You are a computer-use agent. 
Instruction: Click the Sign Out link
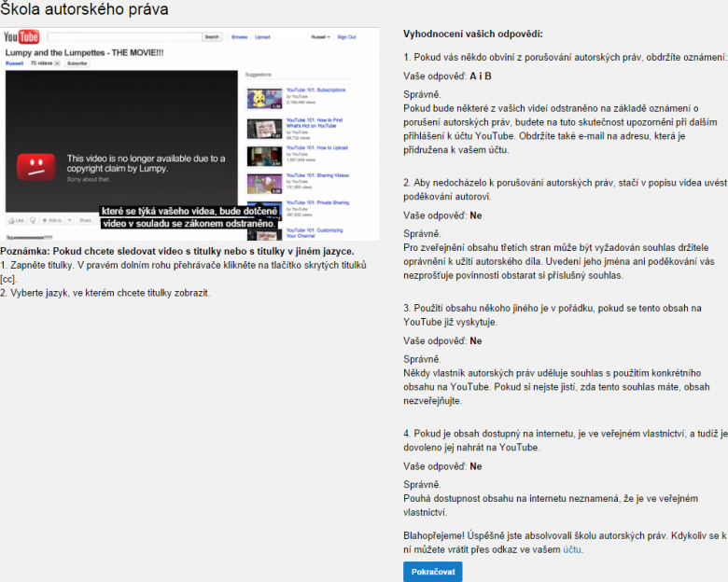346,37
